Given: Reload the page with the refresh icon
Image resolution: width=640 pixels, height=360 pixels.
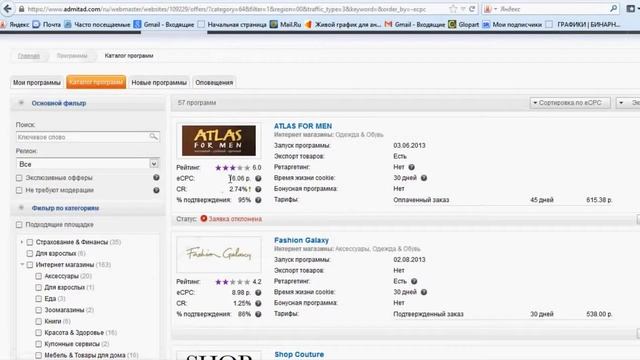Looking at the screenshot, I should (x=472, y=9).
